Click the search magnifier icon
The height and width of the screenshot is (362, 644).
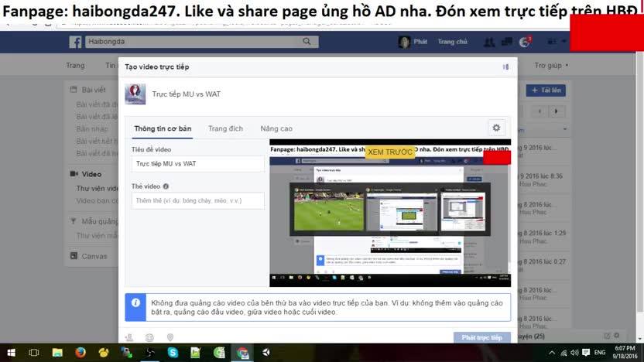(307, 42)
